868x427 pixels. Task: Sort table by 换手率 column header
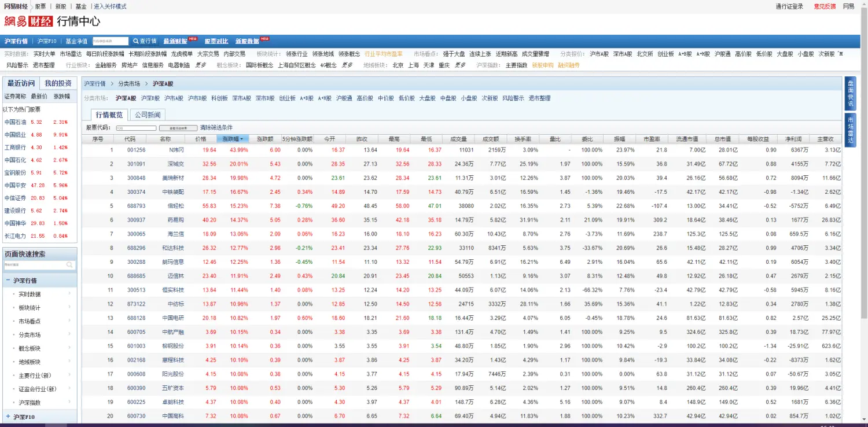pyautogui.click(x=523, y=139)
